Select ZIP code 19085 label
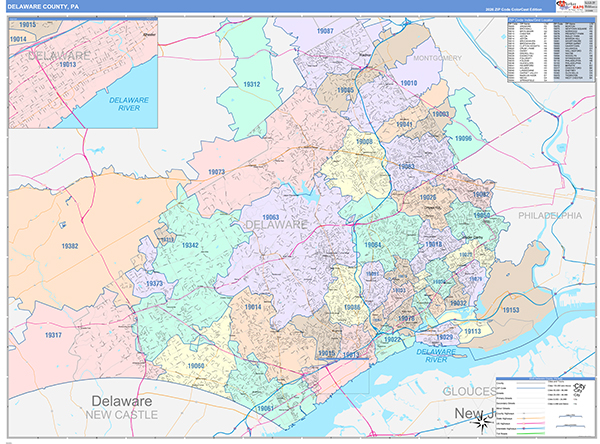 click(x=345, y=90)
